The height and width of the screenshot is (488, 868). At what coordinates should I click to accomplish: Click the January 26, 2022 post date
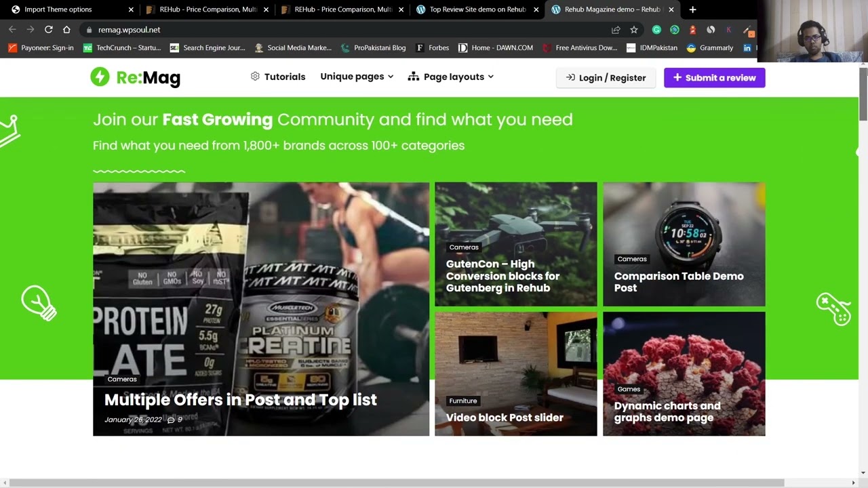[133, 420]
